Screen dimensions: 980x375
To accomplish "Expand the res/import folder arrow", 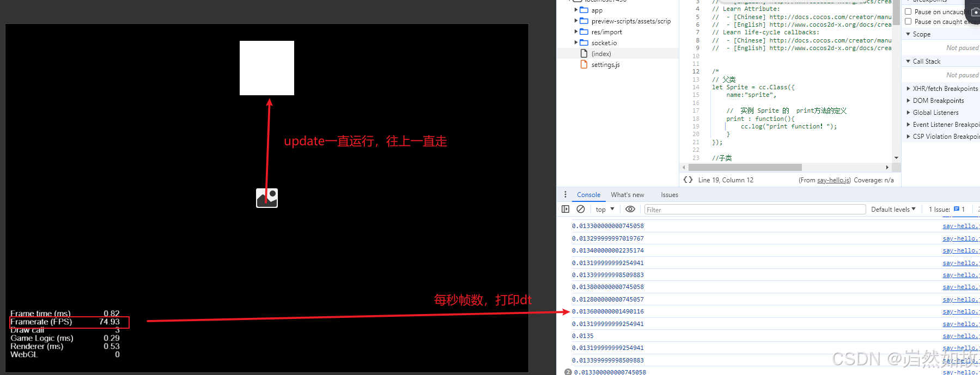I will (x=576, y=32).
